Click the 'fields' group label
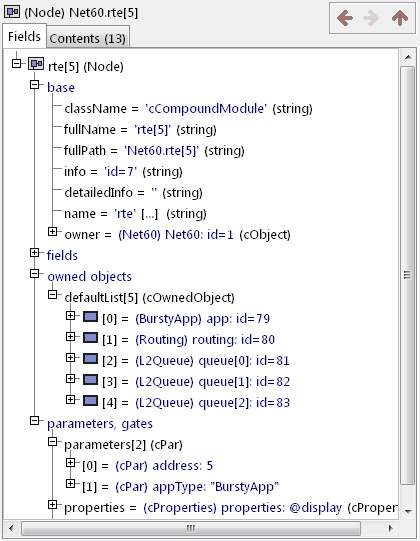This screenshot has width=420, height=541. click(x=62, y=256)
